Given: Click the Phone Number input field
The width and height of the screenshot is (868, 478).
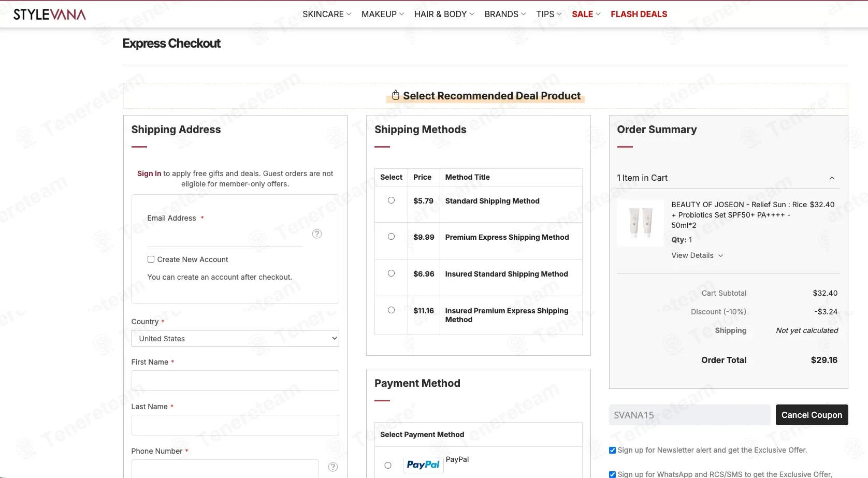Looking at the screenshot, I should tap(225, 469).
